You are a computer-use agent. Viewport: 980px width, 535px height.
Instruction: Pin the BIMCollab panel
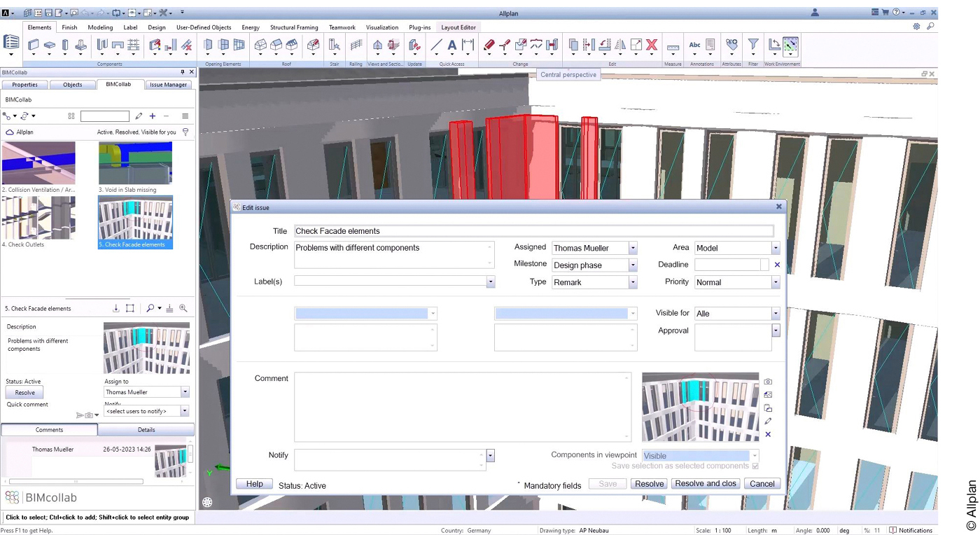183,72
